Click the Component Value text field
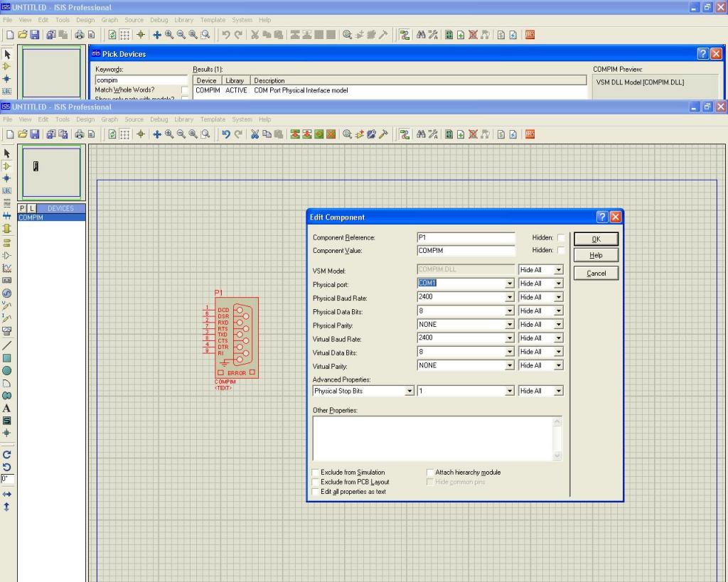 465,251
